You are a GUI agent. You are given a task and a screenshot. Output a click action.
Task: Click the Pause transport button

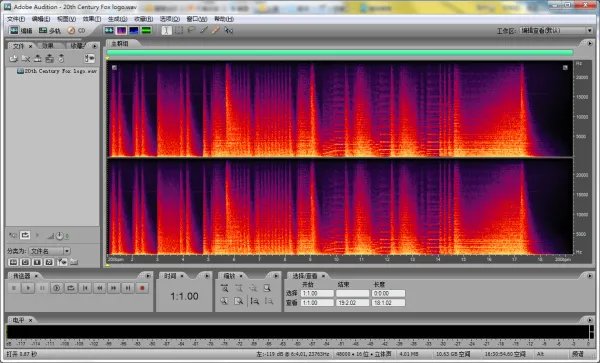click(42, 288)
